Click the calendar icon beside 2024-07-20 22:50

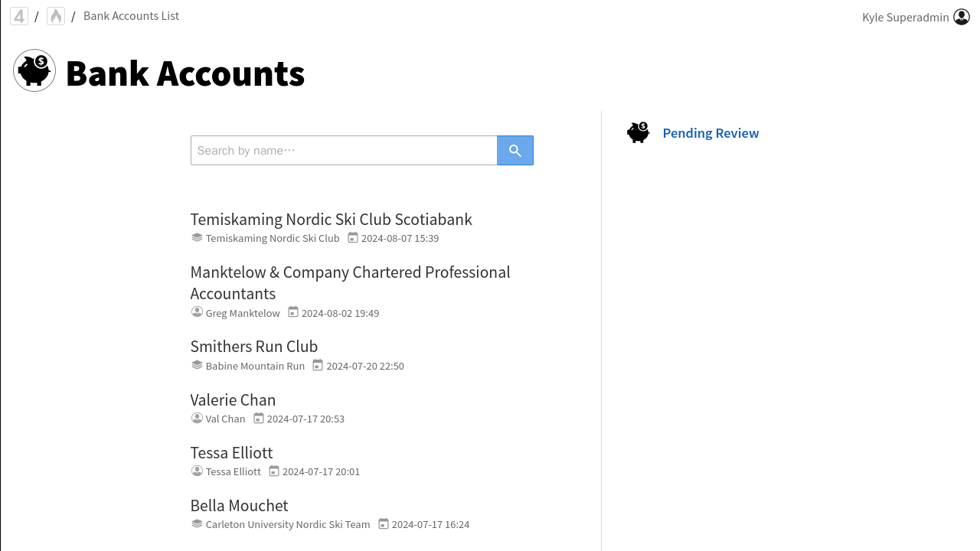pos(318,366)
